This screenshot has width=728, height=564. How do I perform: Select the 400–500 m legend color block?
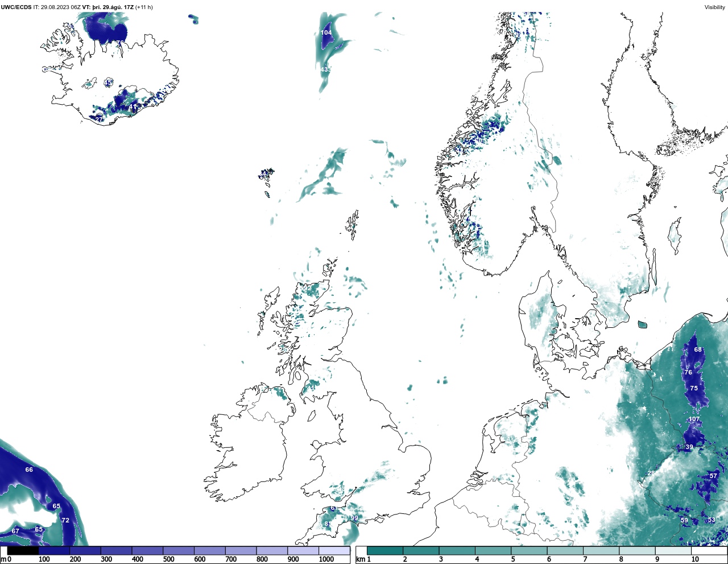pos(147,550)
